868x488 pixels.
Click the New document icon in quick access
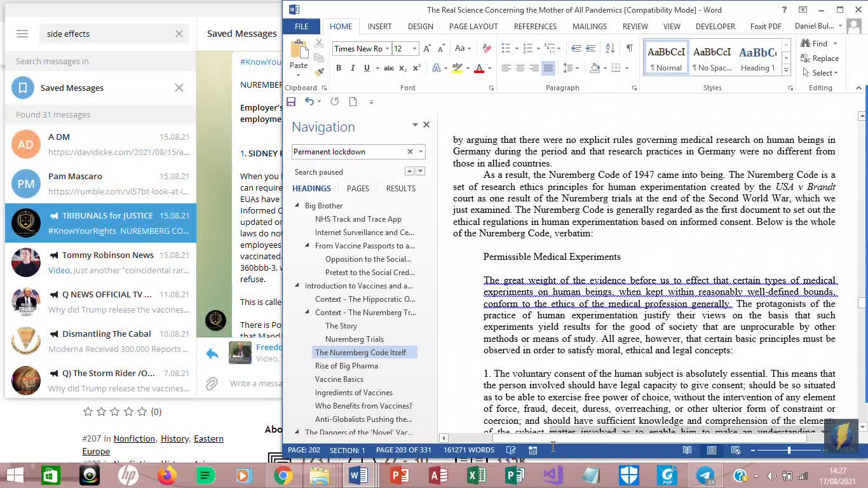point(353,102)
